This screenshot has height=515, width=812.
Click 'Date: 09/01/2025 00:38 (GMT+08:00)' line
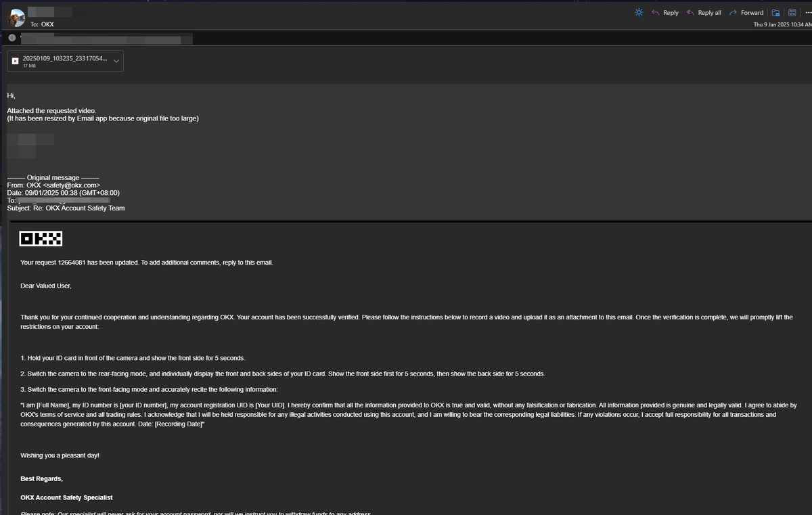point(63,192)
